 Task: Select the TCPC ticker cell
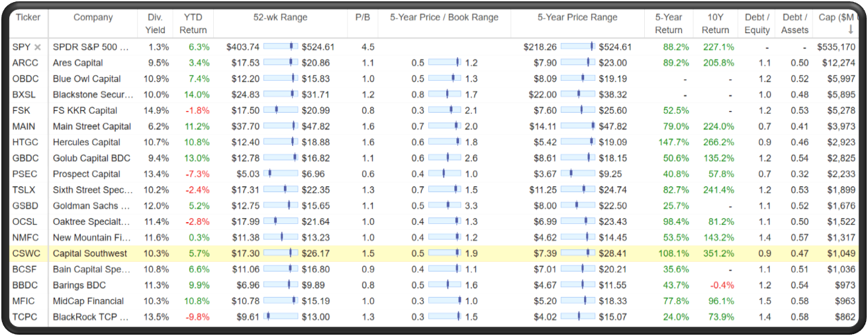coord(26,317)
